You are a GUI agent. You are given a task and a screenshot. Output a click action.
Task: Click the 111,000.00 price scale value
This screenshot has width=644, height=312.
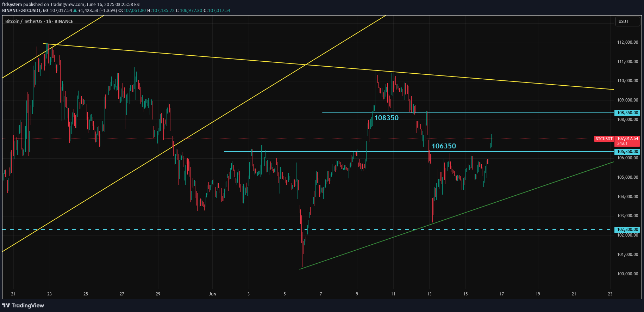coord(627,62)
